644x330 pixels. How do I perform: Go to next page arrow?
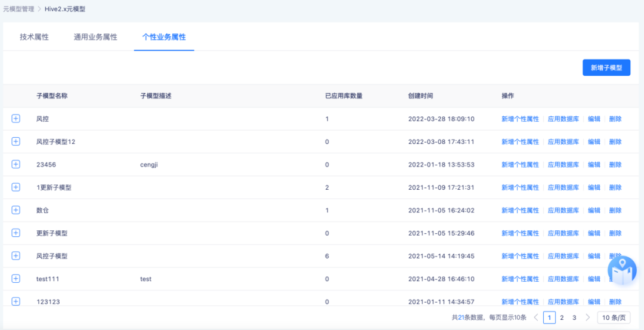(587, 317)
